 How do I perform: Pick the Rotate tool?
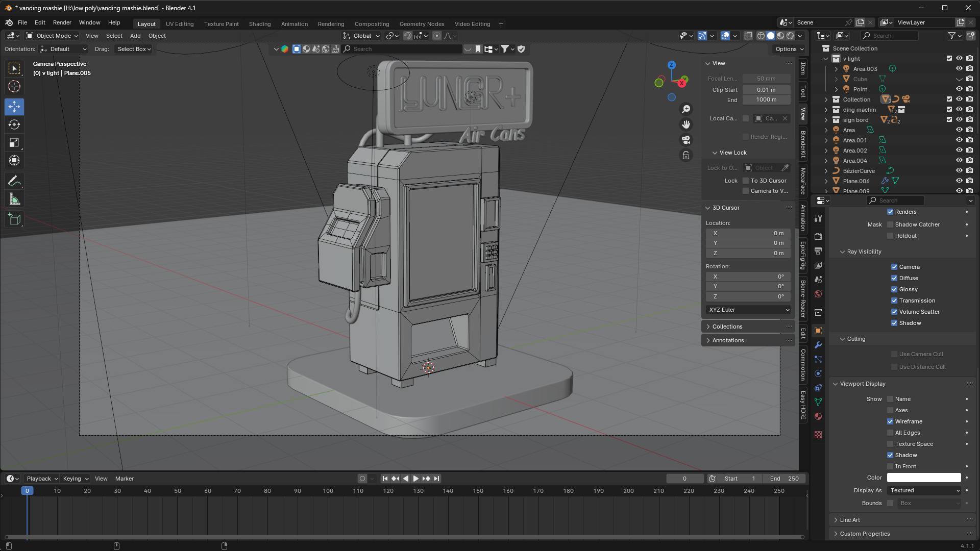tap(14, 124)
